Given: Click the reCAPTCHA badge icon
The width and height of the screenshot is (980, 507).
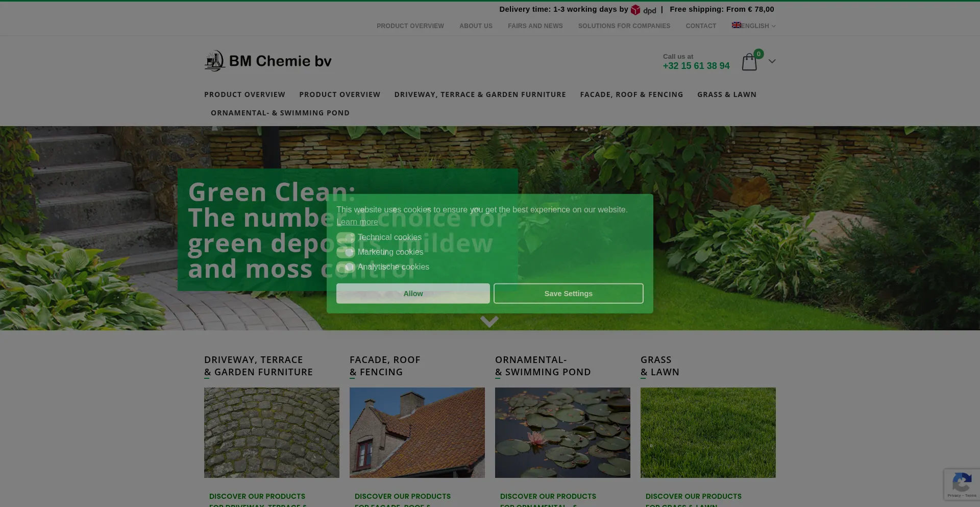Looking at the screenshot, I should tap(962, 482).
